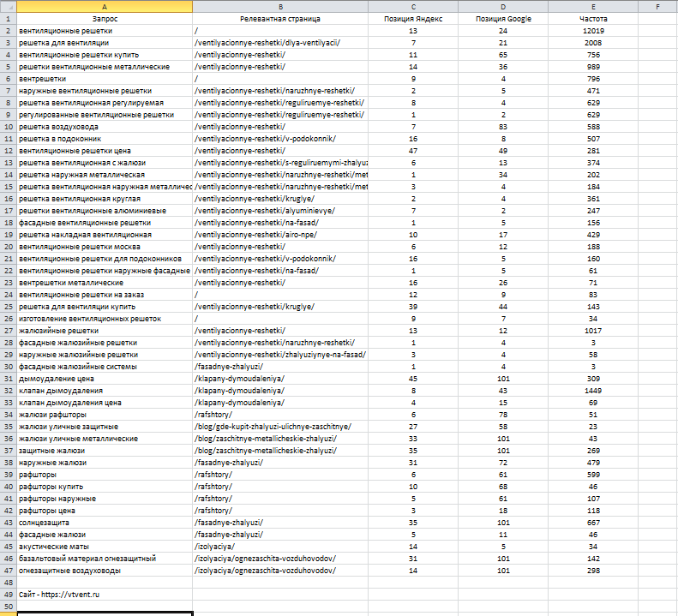Select cell 'наружные вентиляционные решетки'
The image size is (678, 616).
pos(105,91)
